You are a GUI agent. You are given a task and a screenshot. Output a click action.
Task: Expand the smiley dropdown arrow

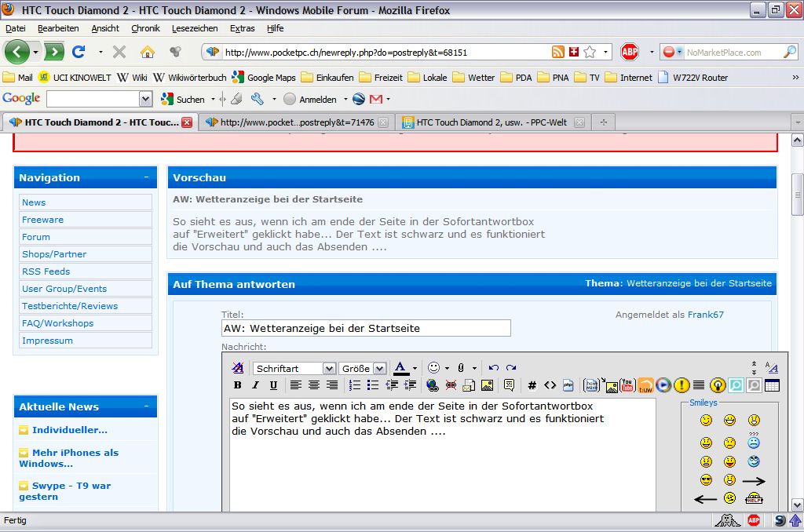coord(447,368)
